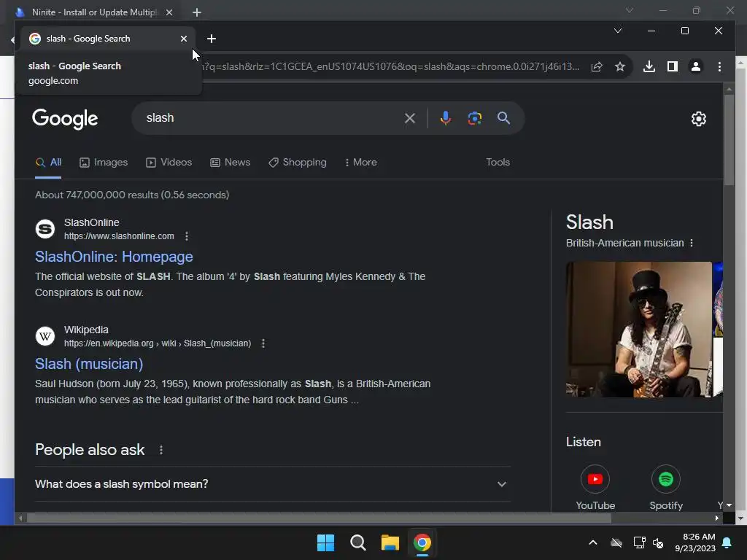
Task: Search by image with Google Lens icon
Action: pyautogui.click(x=474, y=118)
